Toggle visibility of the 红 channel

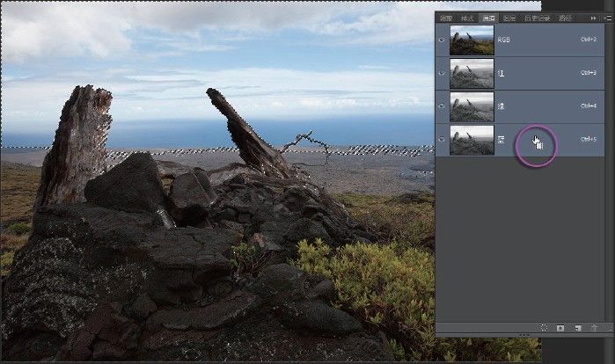(443, 73)
